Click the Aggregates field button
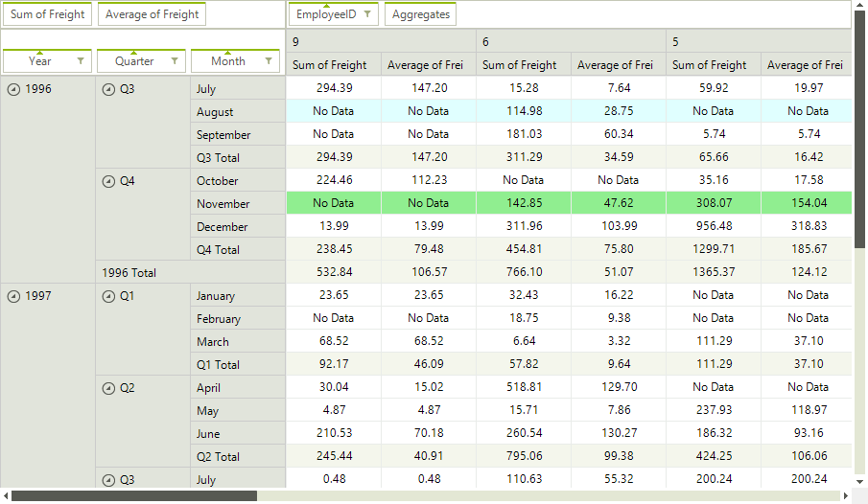 click(x=421, y=14)
